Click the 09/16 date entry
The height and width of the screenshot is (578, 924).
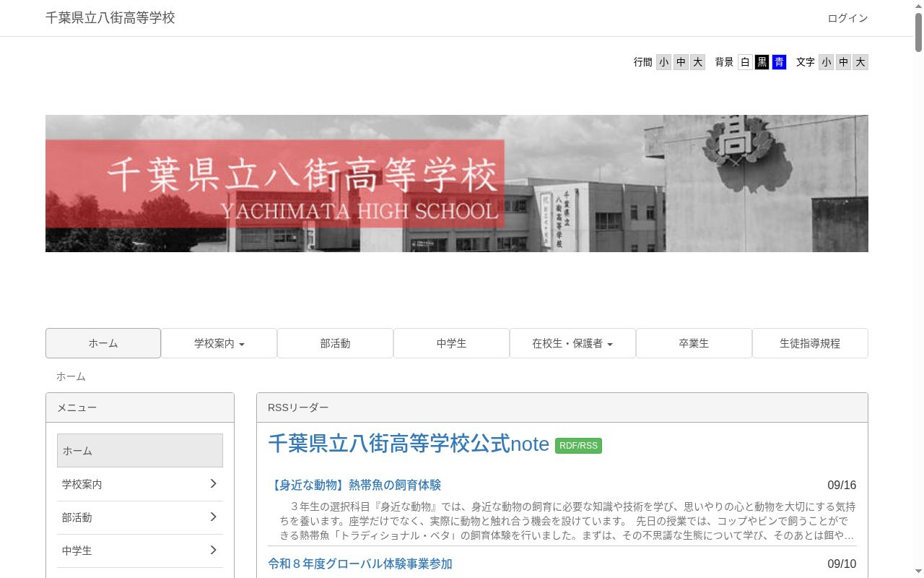(x=842, y=486)
